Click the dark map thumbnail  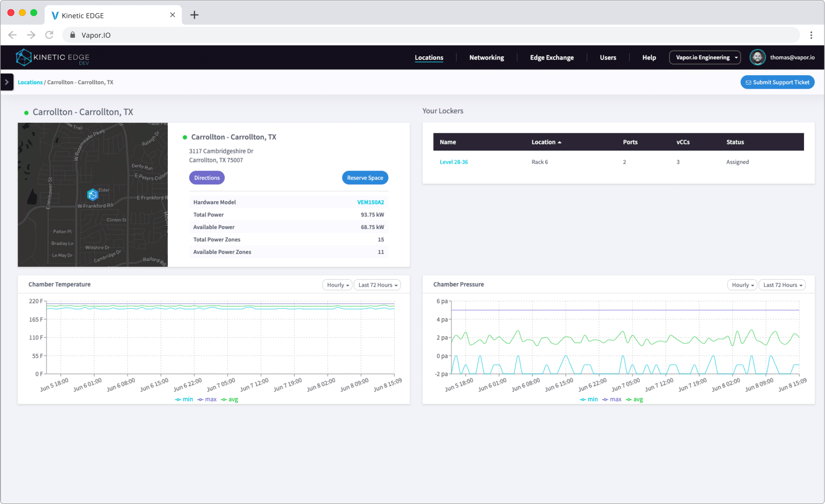click(93, 195)
